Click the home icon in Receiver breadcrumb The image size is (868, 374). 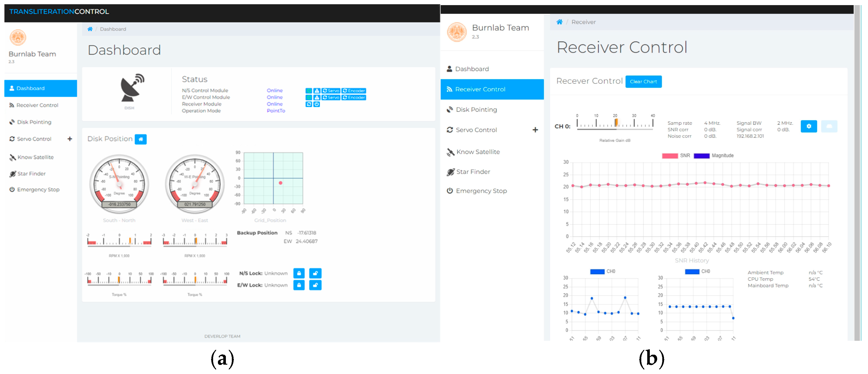559,22
